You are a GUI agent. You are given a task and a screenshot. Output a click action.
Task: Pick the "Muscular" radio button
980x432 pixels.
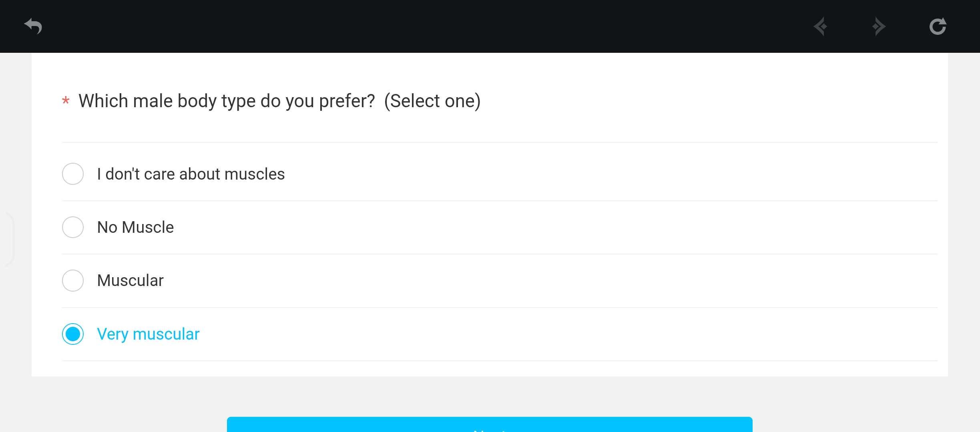tap(73, 280)
